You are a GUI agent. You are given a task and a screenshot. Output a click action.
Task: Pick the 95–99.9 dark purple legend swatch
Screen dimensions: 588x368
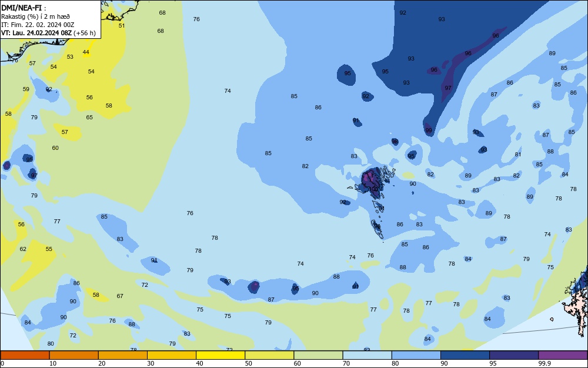(x=514, y=355)
